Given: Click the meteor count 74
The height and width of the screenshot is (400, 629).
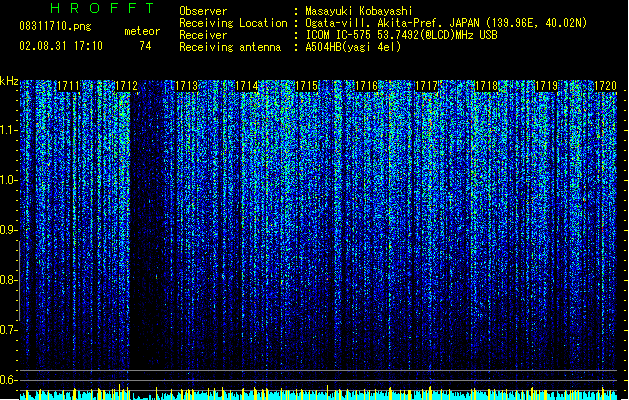Looking at the screenshot, I should (145, 46).
